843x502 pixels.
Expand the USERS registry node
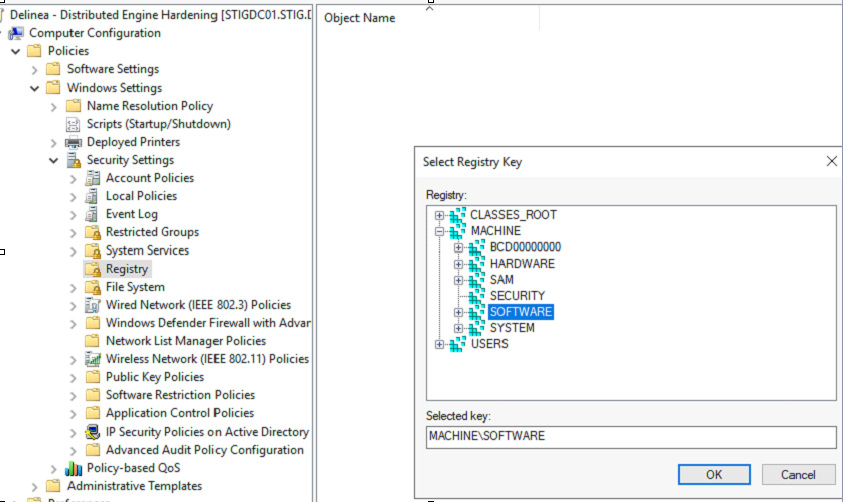(x=439, y=344)
